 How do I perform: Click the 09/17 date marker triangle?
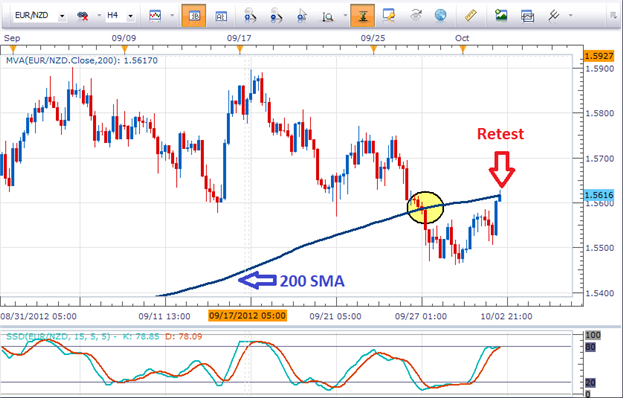click(x=240, y=50)
